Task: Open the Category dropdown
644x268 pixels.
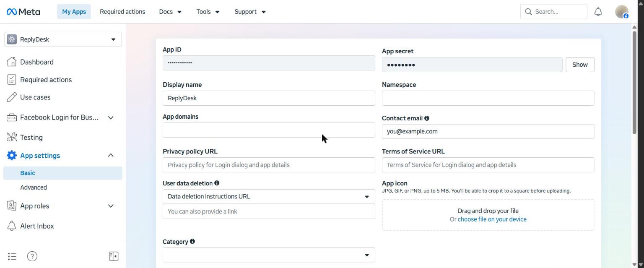Action: coord(269,255)
